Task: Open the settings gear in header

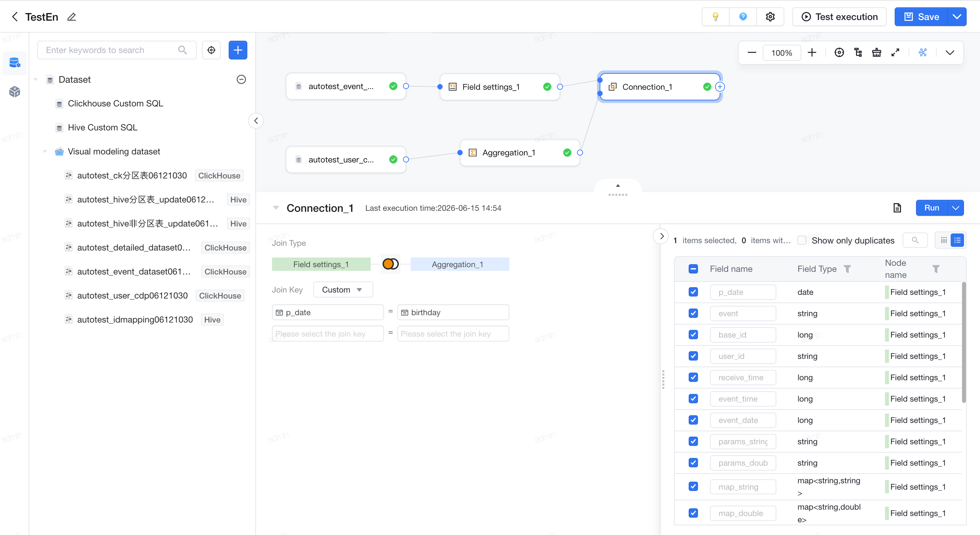Action: (x=770, y=17)
